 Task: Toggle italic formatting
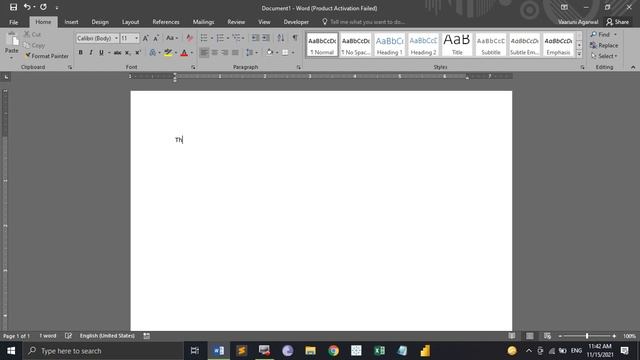click(91, 53)
